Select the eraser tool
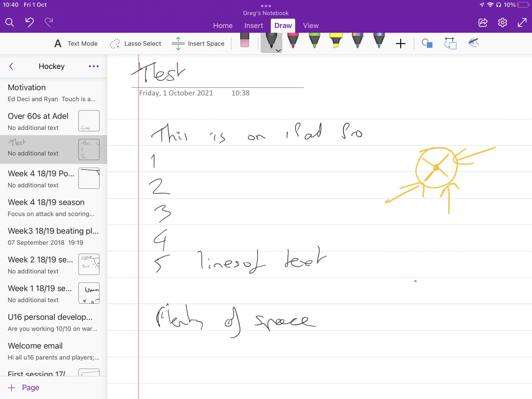Image resolution: width=532 pixels, height=399 pixels. [244, 40]
